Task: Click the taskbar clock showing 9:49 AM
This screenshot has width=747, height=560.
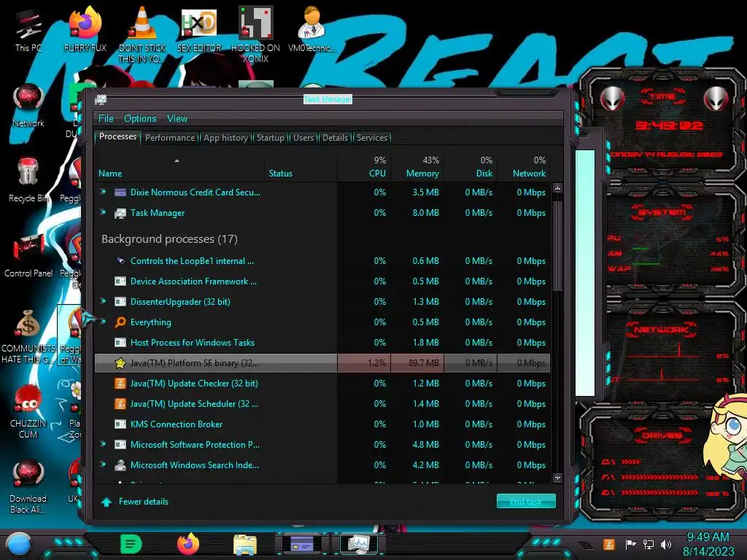Action: click(708, 544)
